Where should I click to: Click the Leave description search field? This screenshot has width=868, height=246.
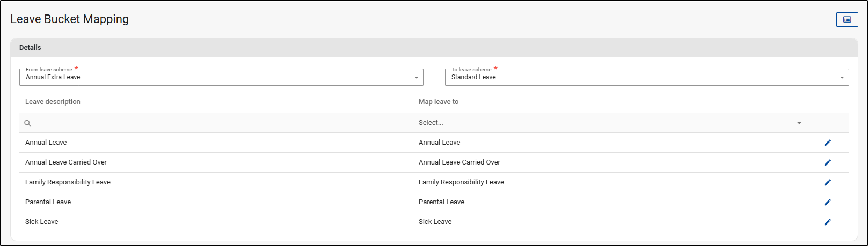(x=215, y=123)
